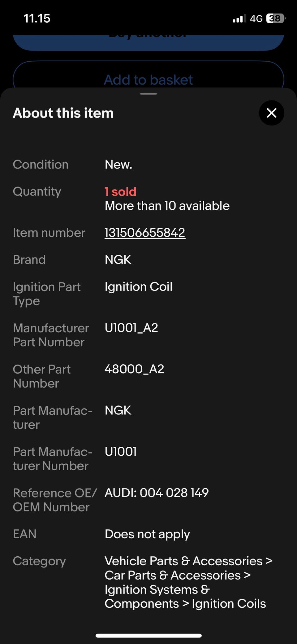Open item number 131506655842 link

[x=145, y=233]
